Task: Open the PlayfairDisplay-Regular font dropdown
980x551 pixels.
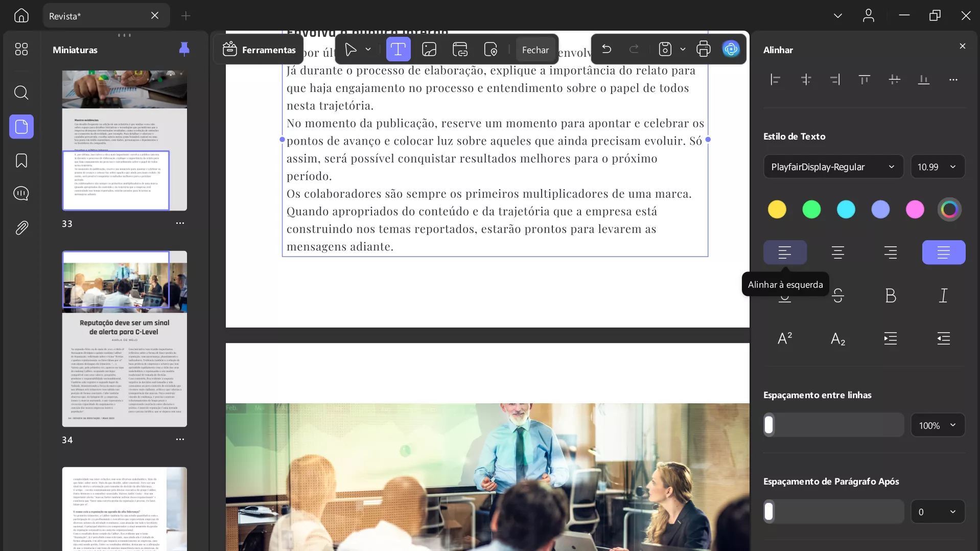Action: pos(833,167)
